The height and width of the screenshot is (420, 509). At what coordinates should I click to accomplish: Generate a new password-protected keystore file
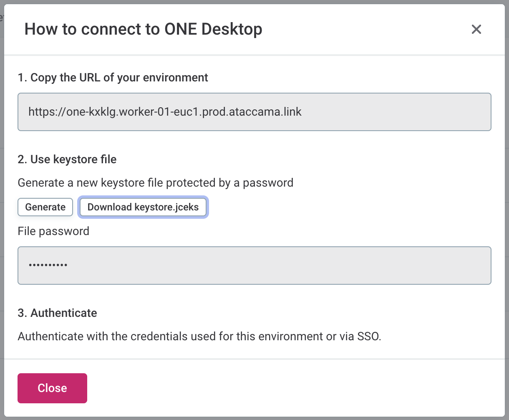pyautogui.click(x=45, y=207)
